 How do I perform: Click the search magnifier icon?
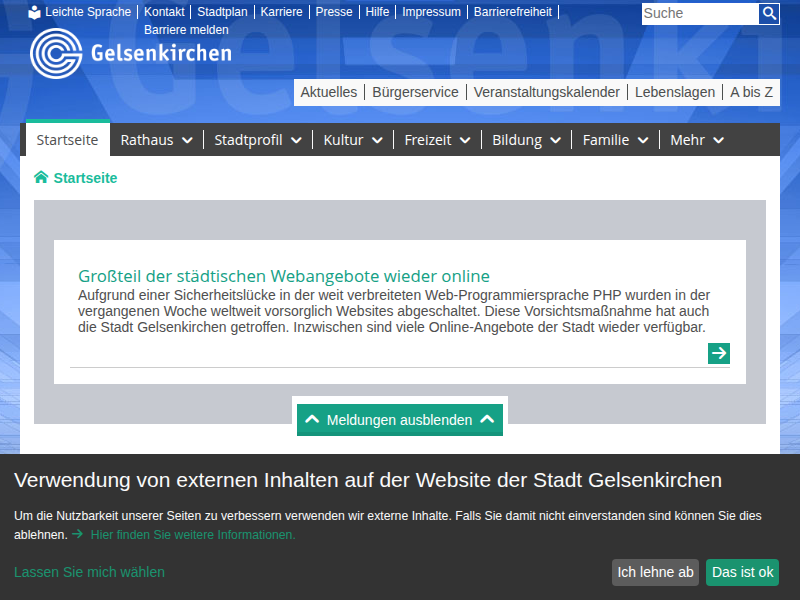(x=769, y=13)
